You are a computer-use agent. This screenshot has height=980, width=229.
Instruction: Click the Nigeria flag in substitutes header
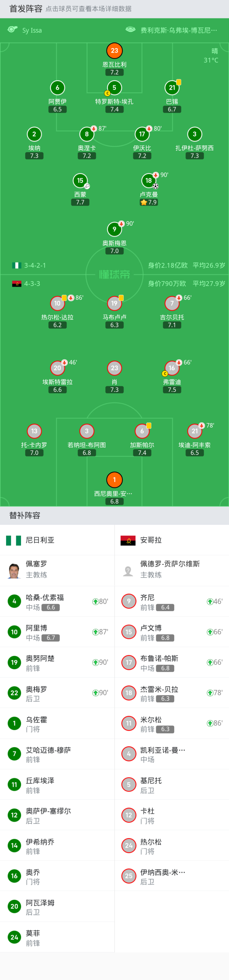(13, 540)
